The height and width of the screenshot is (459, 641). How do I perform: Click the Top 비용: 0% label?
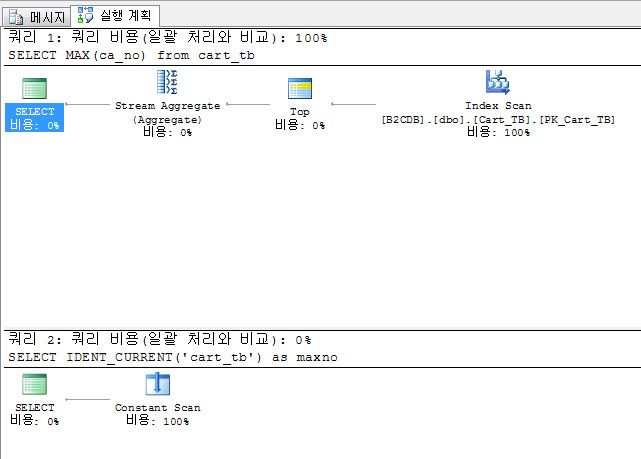coord(300,119)
